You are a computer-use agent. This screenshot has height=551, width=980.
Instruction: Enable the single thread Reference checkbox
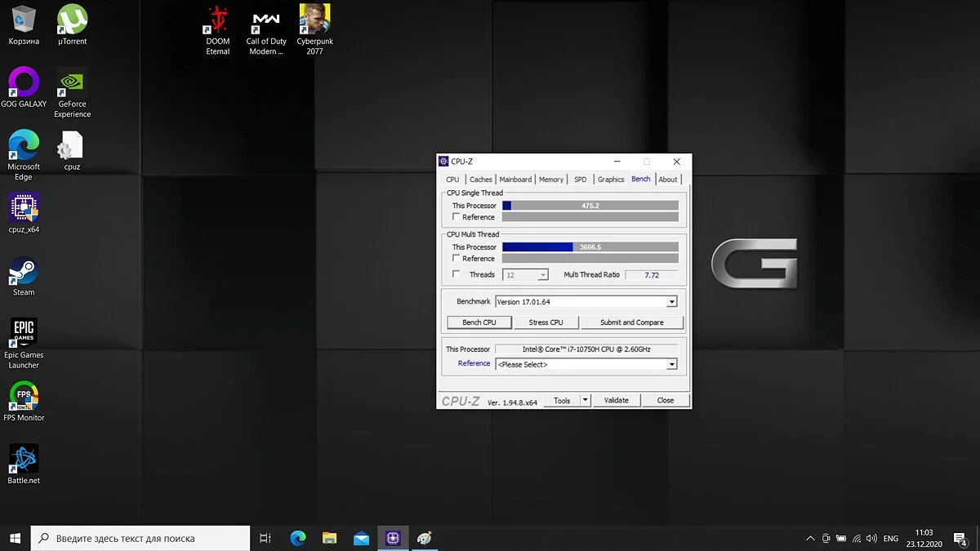click(457, 217)
